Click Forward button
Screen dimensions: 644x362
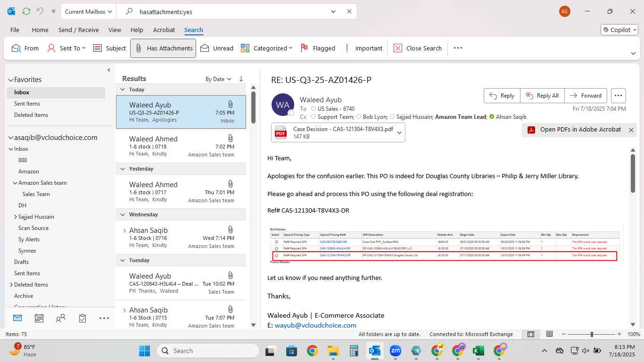pos(586,96)
